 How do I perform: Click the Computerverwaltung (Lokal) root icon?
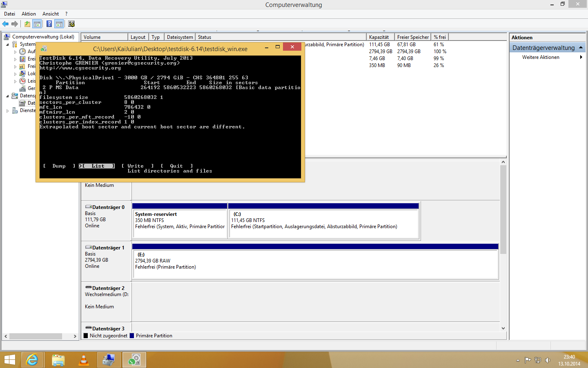7,37
